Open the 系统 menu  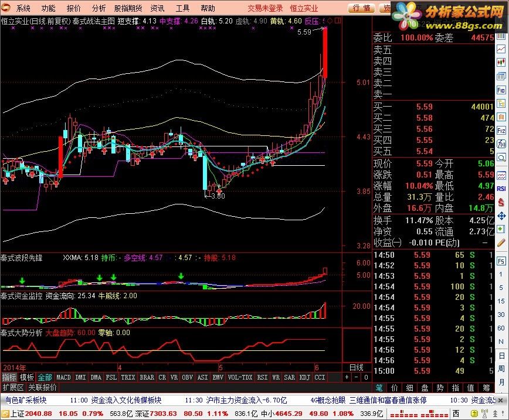point(23,8)
